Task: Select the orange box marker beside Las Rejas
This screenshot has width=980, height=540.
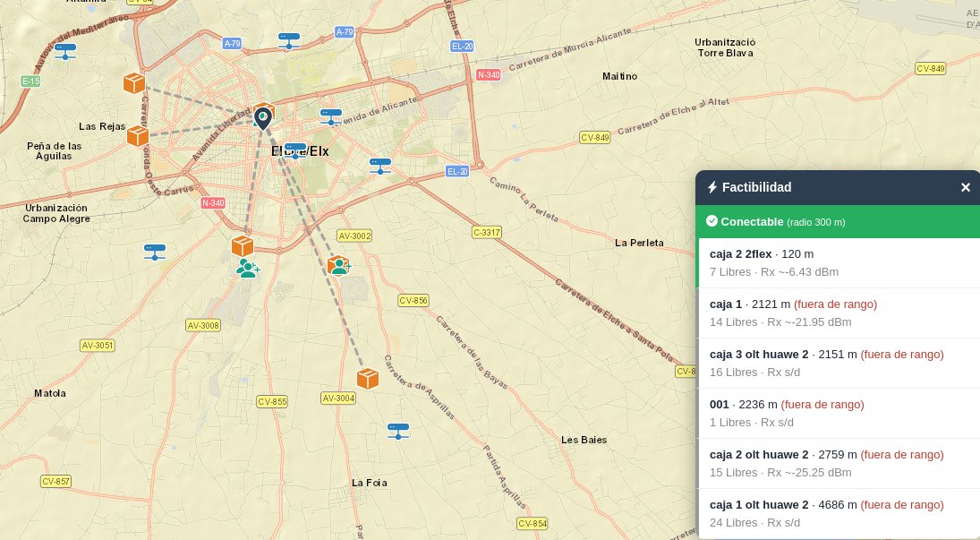Action: click(138, 136)
